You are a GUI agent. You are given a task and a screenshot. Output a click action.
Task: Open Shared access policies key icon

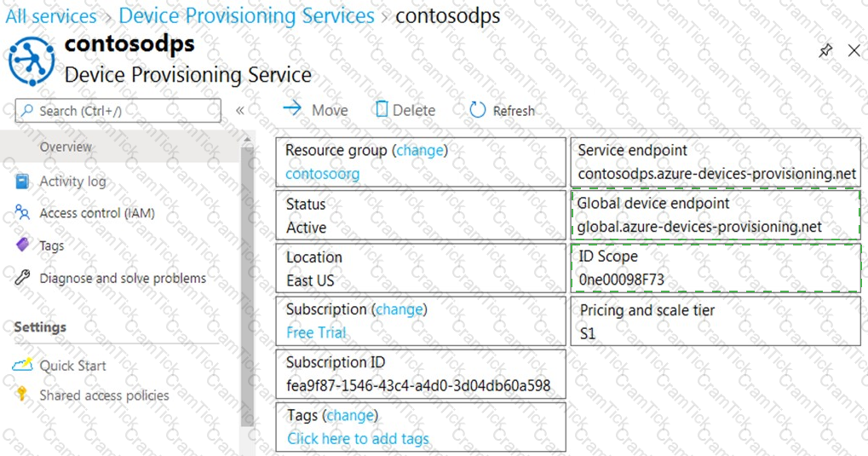coord(21,394)
